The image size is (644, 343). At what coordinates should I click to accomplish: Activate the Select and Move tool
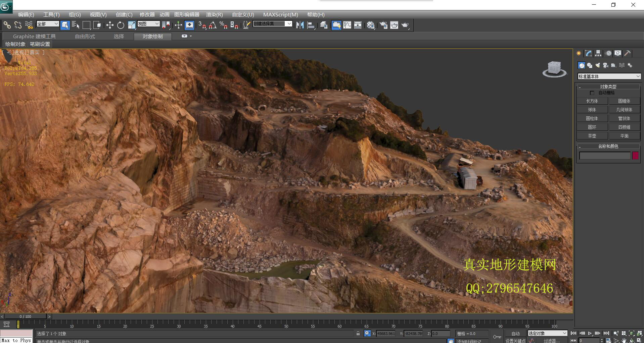point(110,25)
